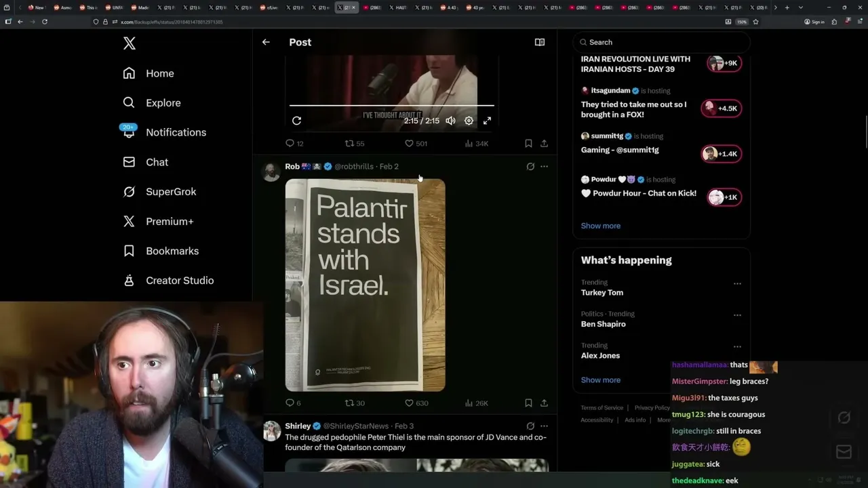Open the Ben Shapiro trend
868x488 pixels.
(x=604, y=324)
